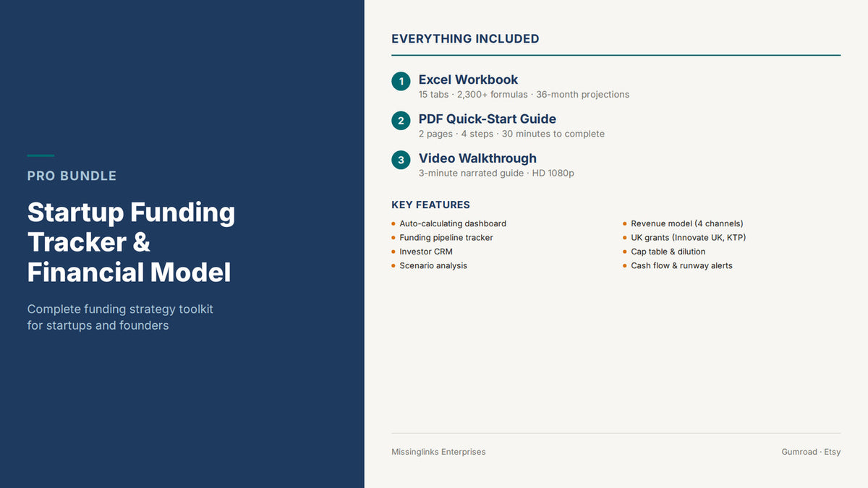Select the 'Investor CRM' feature
868x488 pixels.
[426, 252]
